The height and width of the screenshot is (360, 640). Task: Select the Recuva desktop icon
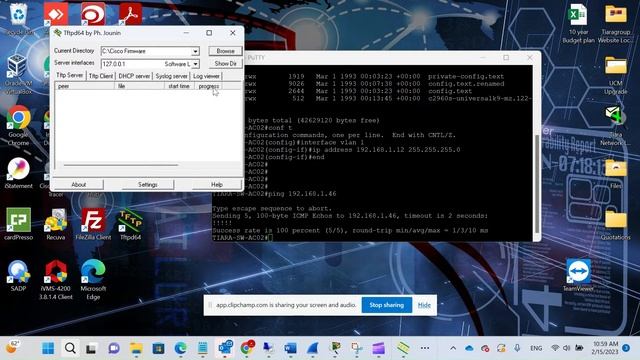coord(56,224)
